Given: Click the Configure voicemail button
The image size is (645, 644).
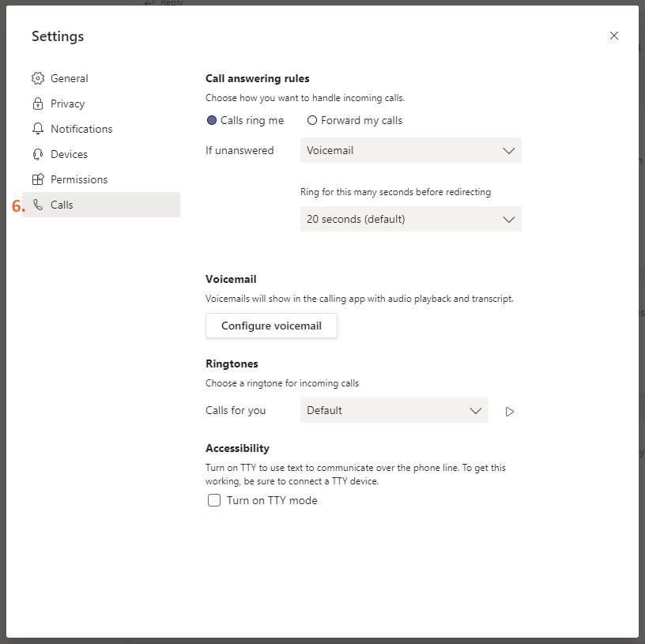Looking at the screenshot, I should (x=271, y=326).
